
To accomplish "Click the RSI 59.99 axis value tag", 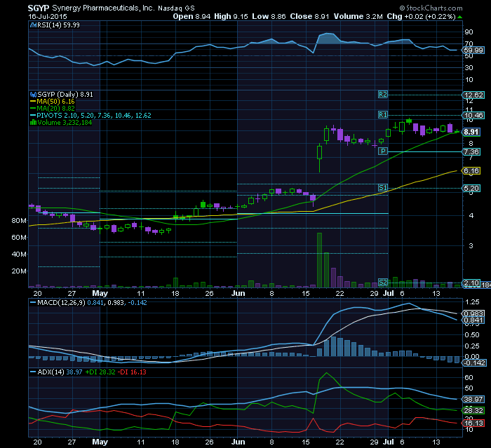I will (473, 50).
